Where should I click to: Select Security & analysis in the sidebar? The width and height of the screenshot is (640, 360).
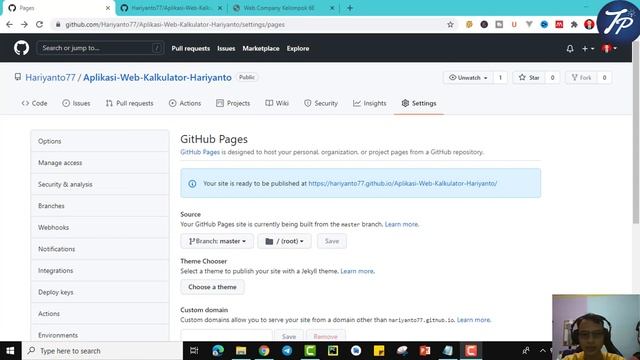click(x=100, y=184)
